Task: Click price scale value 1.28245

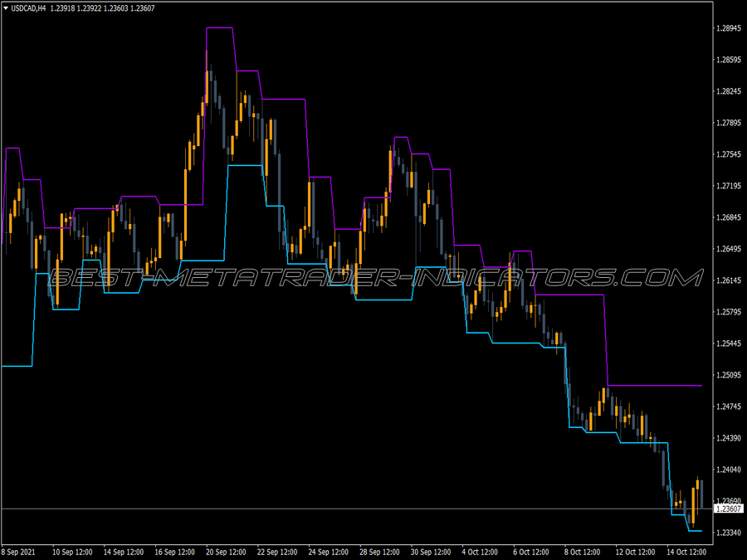Action: pyautogui.click(x=729, y=91)
